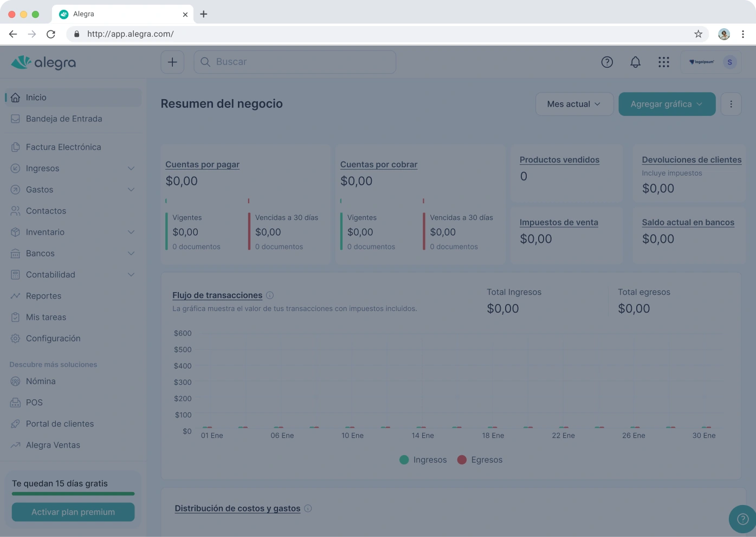The width and height of the screenshot is (756, 537).
Task: Open the floating help chat bubble
Action: [742, 519]
